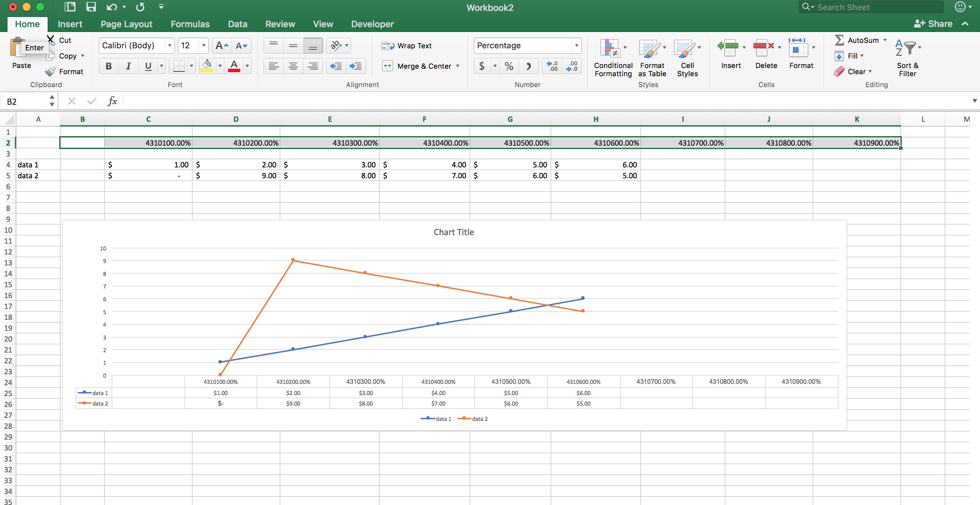Click the Wrap Text button
This screenshot has height=505, width=980.
coord(407,46)
